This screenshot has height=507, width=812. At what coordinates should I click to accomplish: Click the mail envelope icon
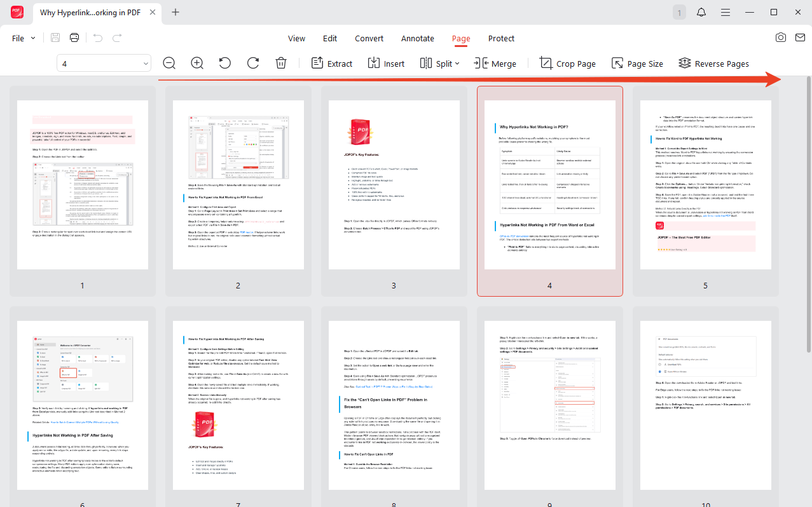click(x=801, y=38)
